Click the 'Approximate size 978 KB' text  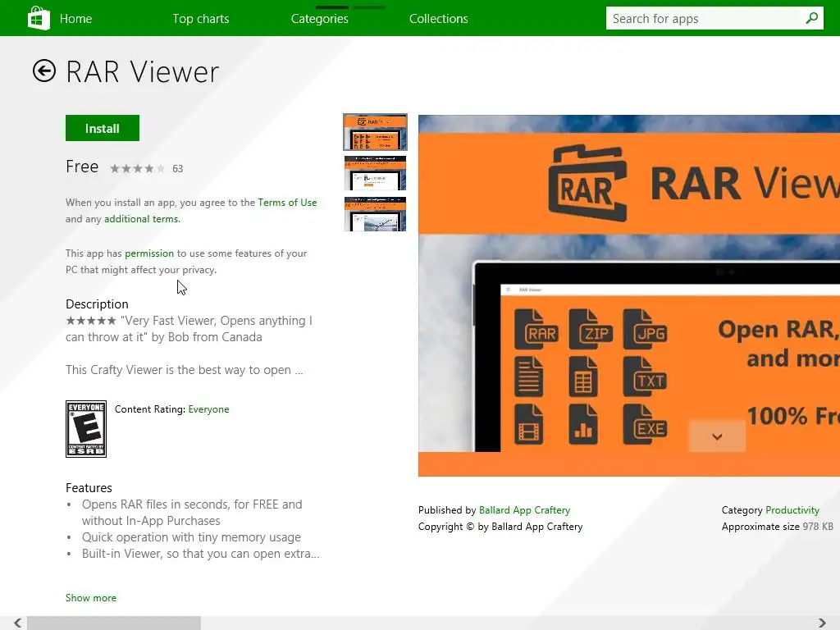778,527
